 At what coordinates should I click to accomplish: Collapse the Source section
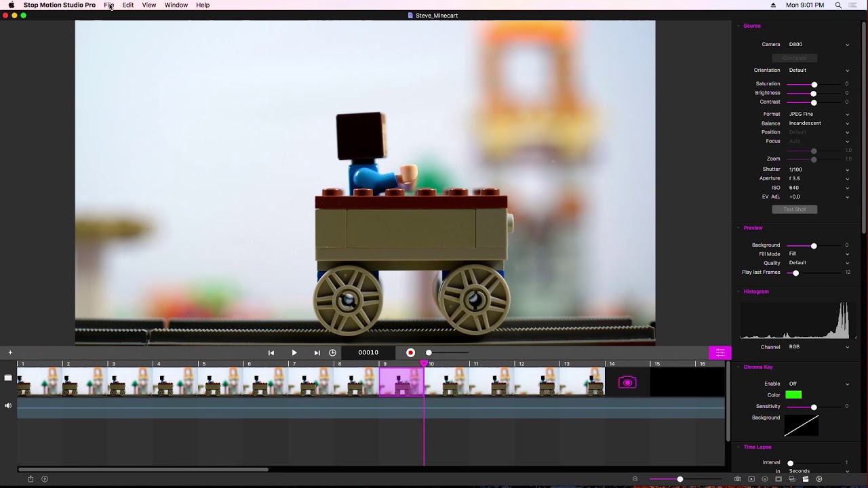[738, 26]
